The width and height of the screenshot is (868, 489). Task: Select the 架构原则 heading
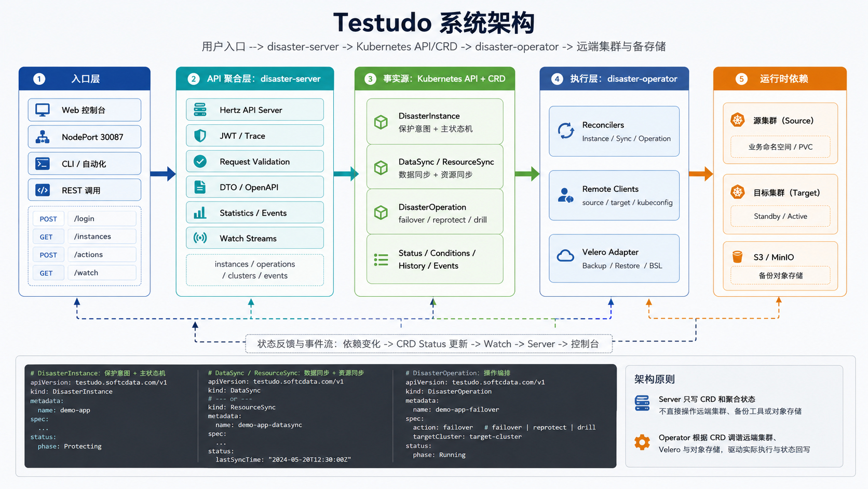[x=655, y=379]
